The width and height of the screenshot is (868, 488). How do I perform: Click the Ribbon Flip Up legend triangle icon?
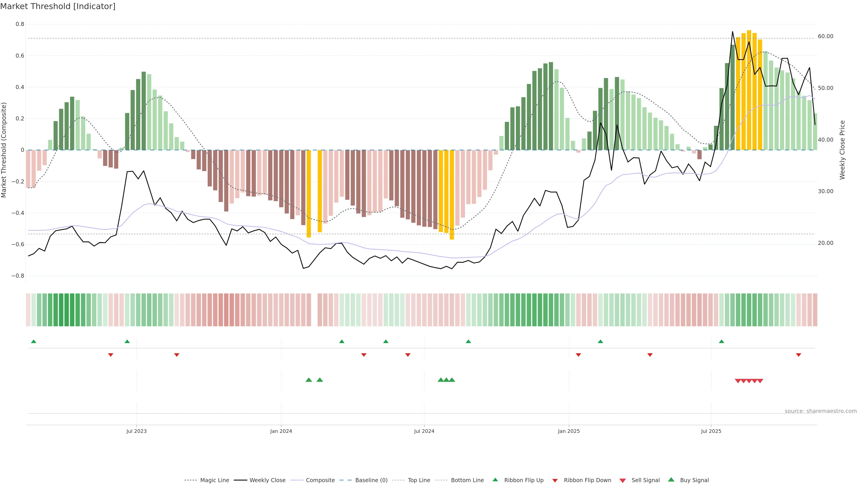[495, 480]
